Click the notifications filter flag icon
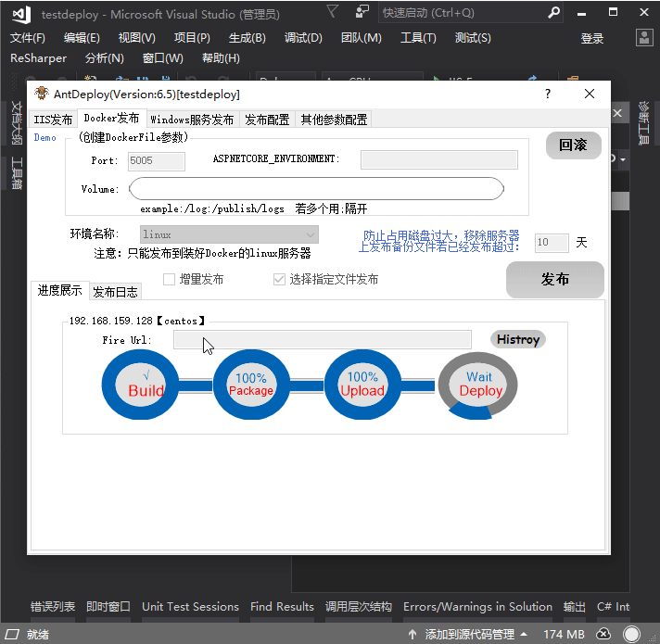 [333, 12]
